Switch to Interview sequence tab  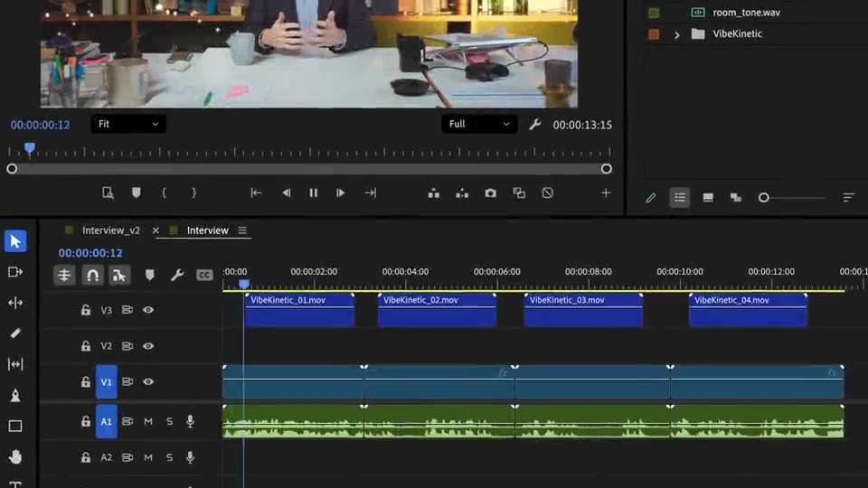coord(208,230)
